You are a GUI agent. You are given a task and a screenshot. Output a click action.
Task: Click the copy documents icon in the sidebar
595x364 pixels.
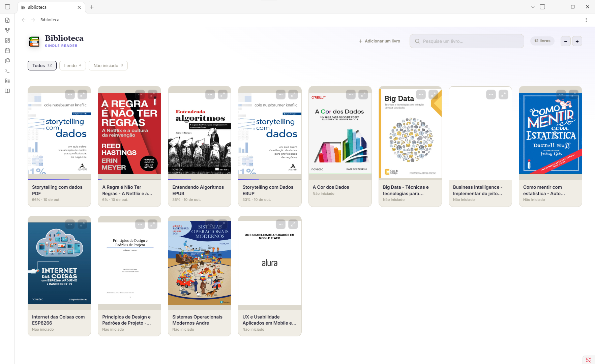(7, 61)
